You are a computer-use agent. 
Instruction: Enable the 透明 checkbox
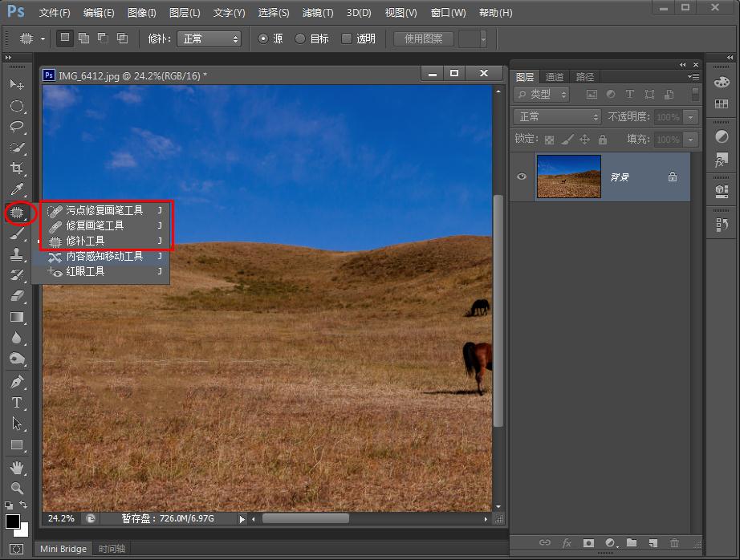[347, 39]
